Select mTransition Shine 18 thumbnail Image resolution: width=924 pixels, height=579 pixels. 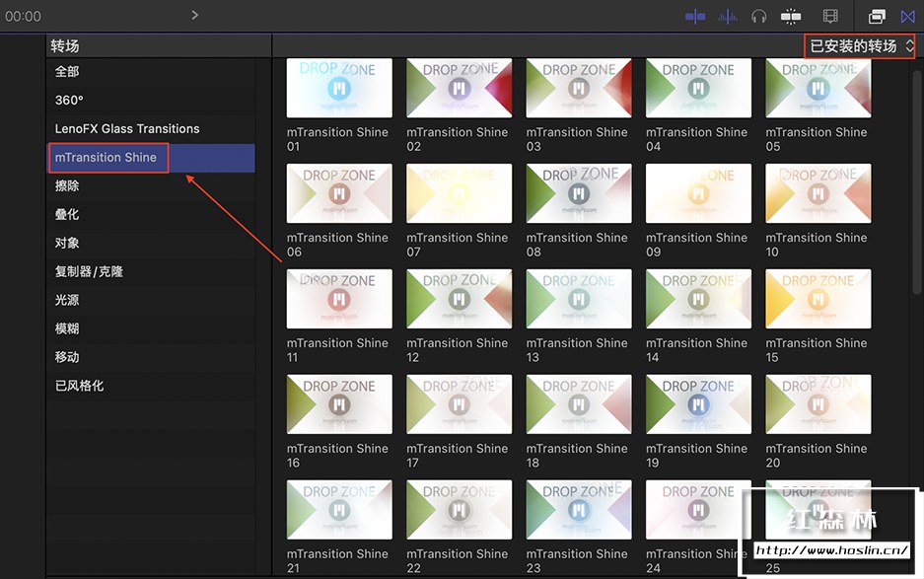[579, 404]
